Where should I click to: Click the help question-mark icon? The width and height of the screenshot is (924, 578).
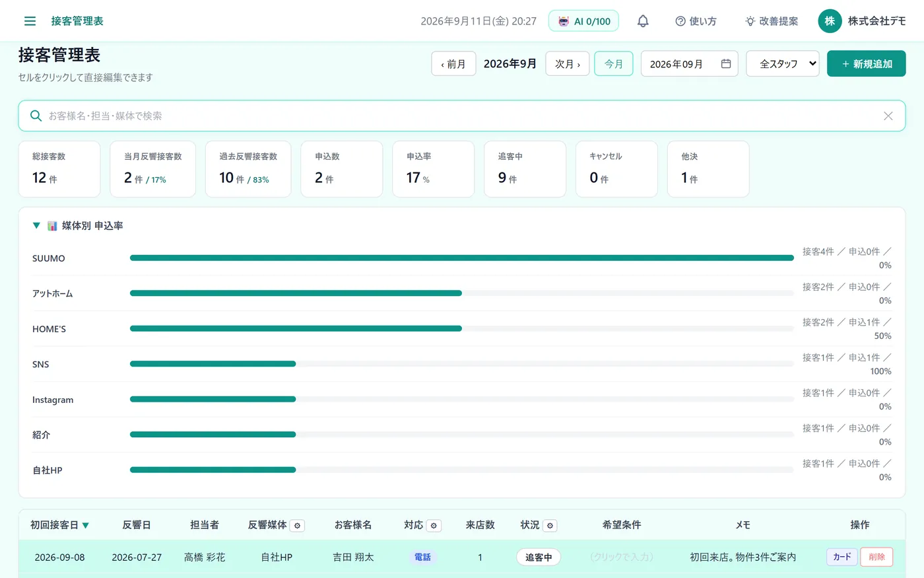pos(680,21)
